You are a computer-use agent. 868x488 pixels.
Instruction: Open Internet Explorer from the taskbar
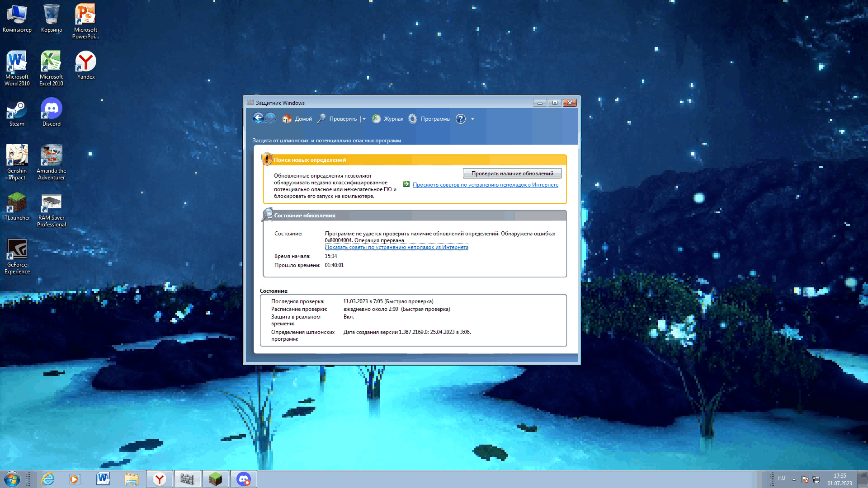point(47,479)
